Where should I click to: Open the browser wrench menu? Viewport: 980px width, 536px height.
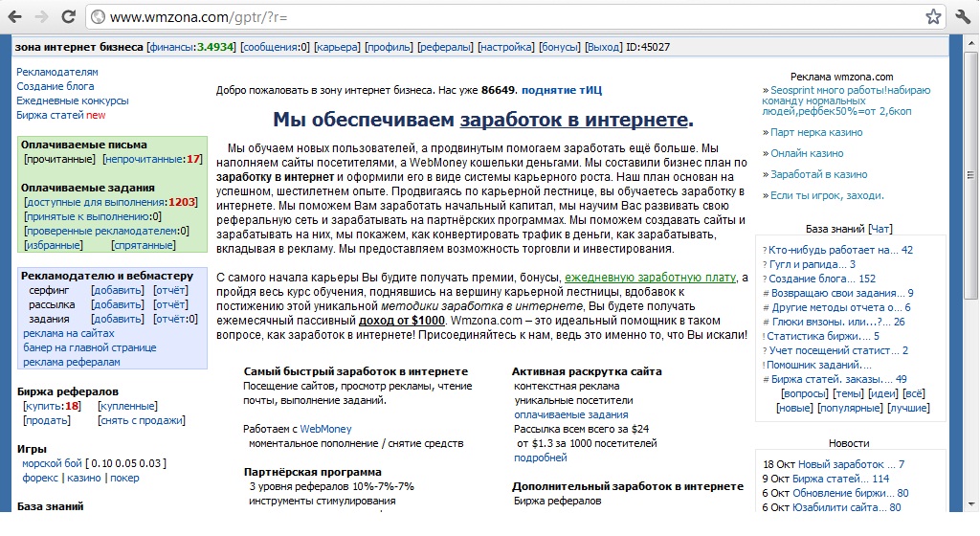click(963, 17)
